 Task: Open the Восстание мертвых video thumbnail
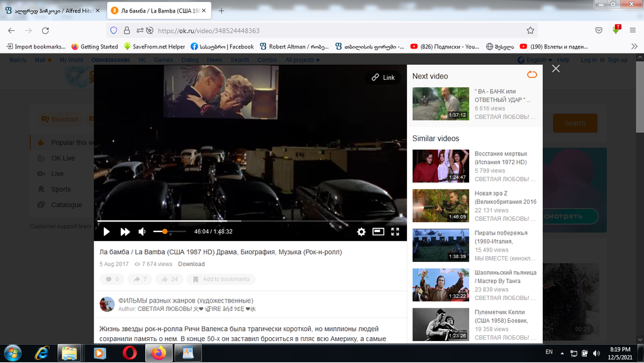(441, 166)
